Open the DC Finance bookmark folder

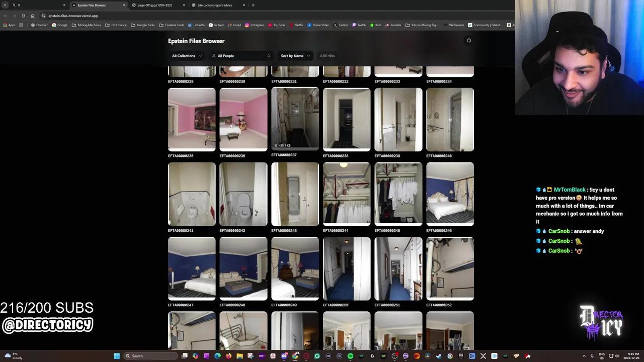(x=116, y=25)
